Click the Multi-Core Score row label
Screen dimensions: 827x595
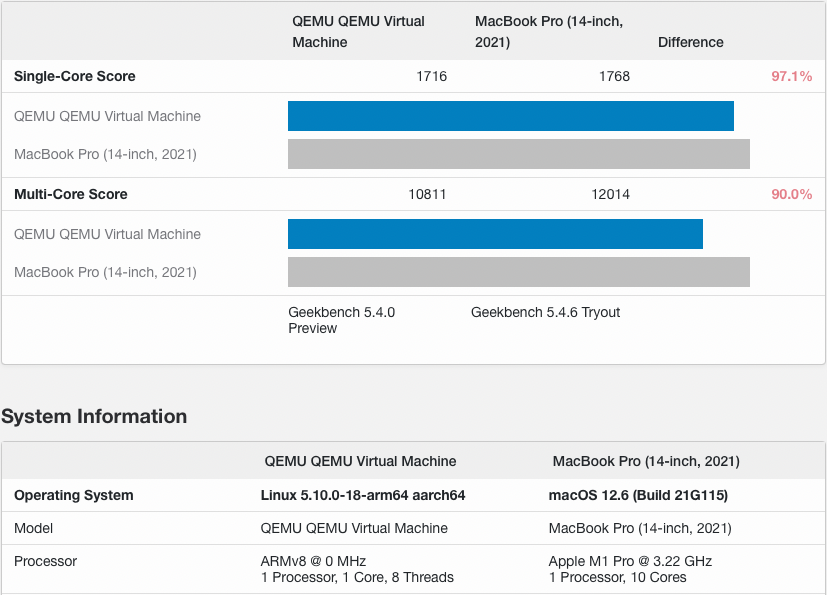coord(71,194)
